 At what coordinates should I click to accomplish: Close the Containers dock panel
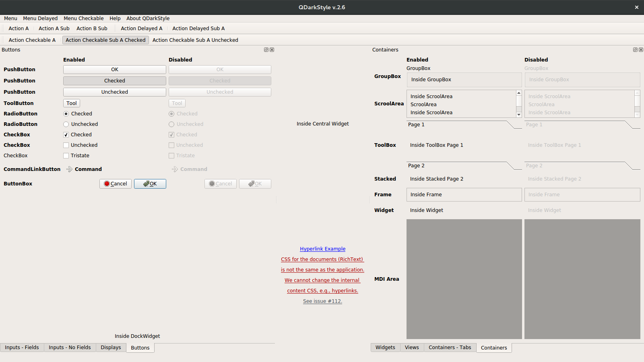click(641, 50)
